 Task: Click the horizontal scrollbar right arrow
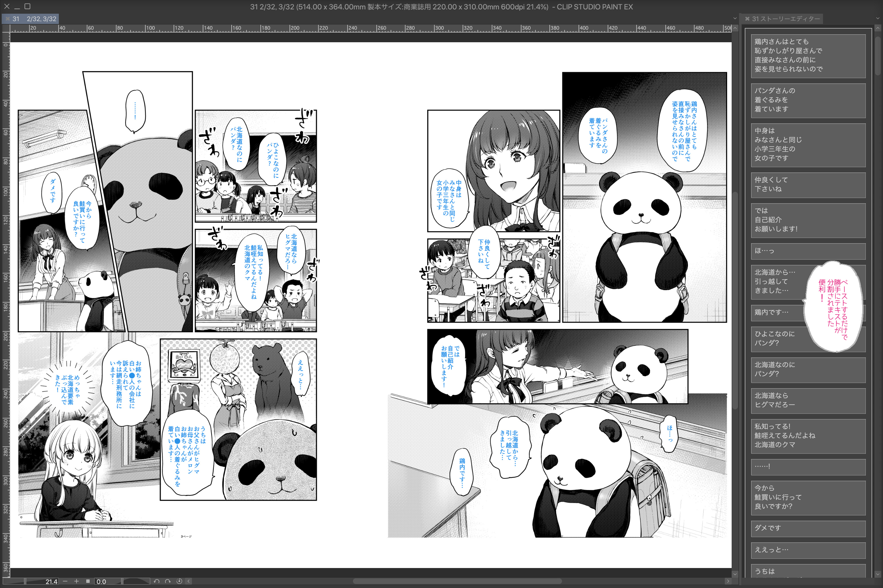pyautogui.click(x=728, y=581)
